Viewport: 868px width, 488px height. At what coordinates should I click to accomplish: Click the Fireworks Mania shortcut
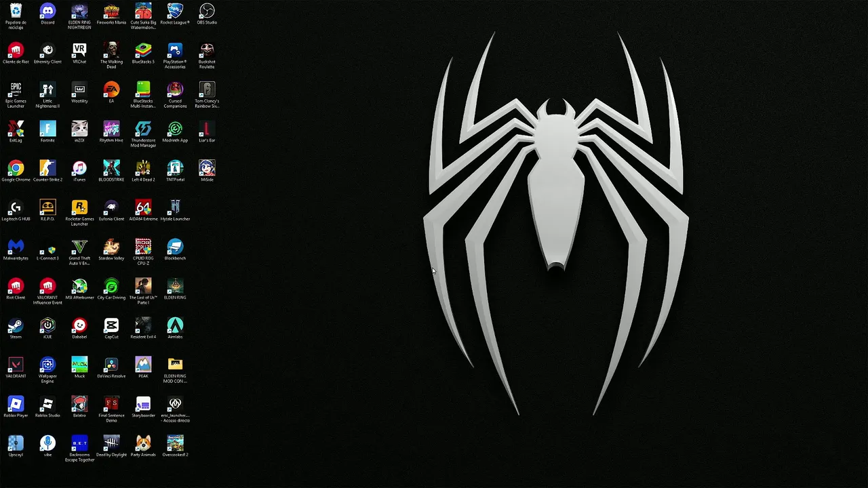click(x=111, y=12)
